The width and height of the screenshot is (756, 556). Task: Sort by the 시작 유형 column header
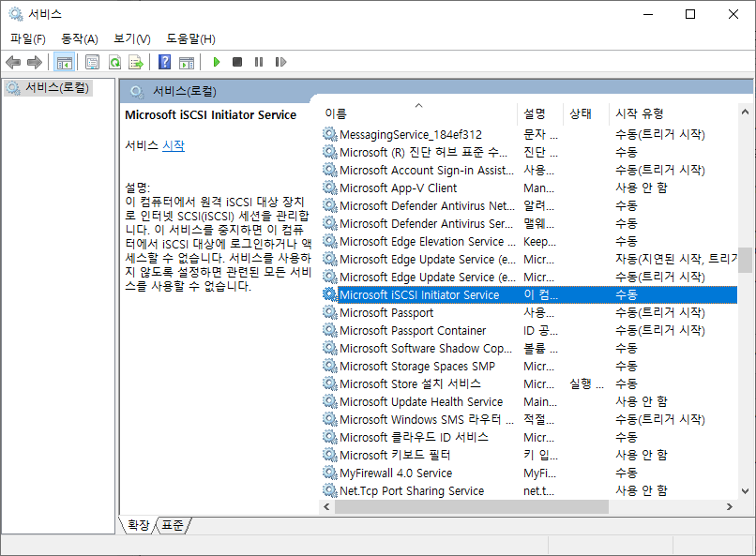point(673,113)
